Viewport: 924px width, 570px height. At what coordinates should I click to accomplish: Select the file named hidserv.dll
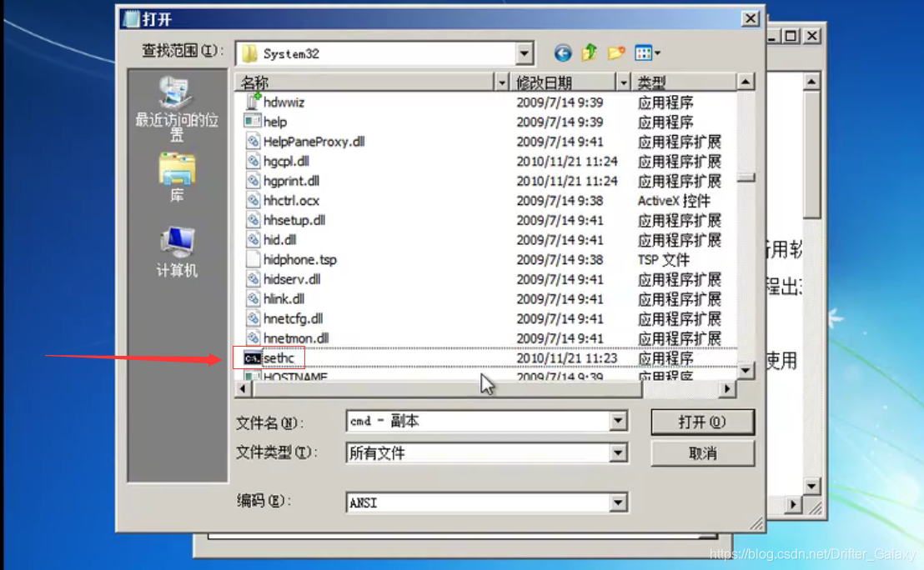tap(292, 280)
